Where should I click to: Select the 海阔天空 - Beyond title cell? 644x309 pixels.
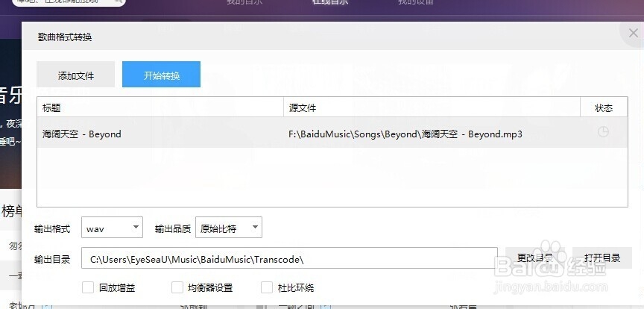(82, 134)
